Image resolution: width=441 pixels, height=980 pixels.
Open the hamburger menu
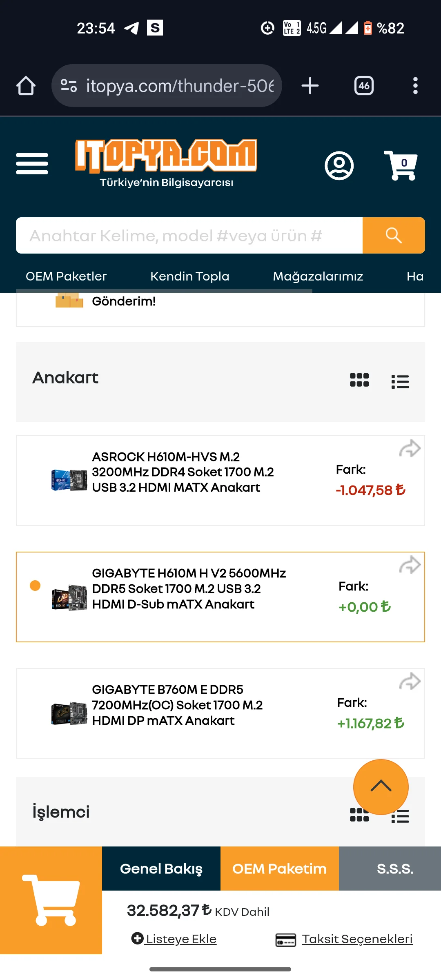[32, 164]
